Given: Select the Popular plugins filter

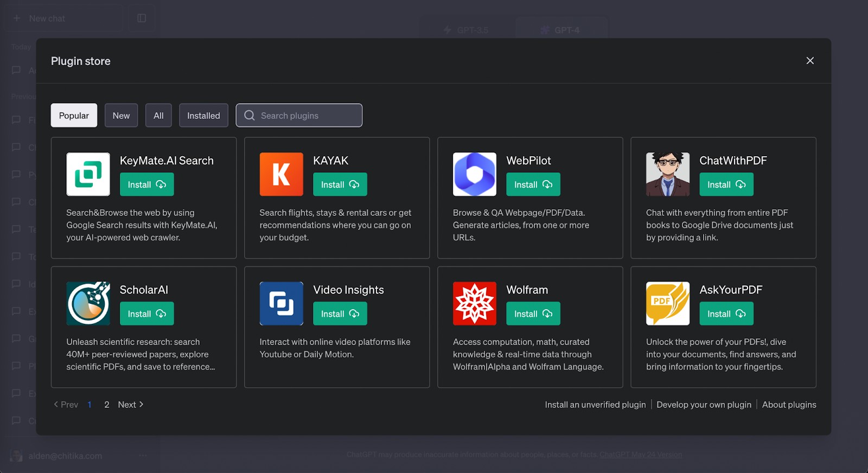Looking at the screenshot, I should coord(74,116).
